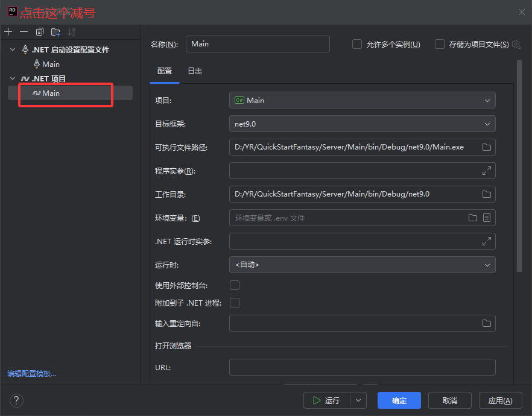The image size is (532, 416).
Task: Click the copy configuration icon
Action: coord(40,32)
